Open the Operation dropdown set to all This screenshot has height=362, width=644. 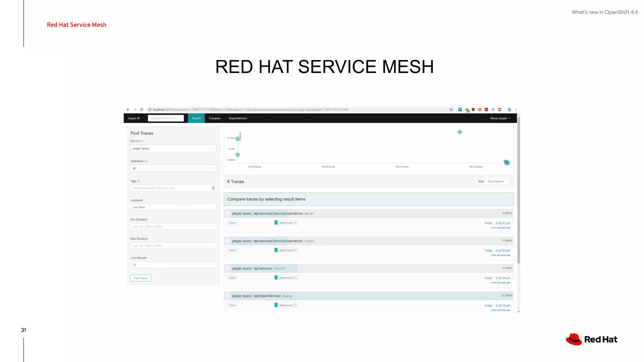[x=174, y=168]
